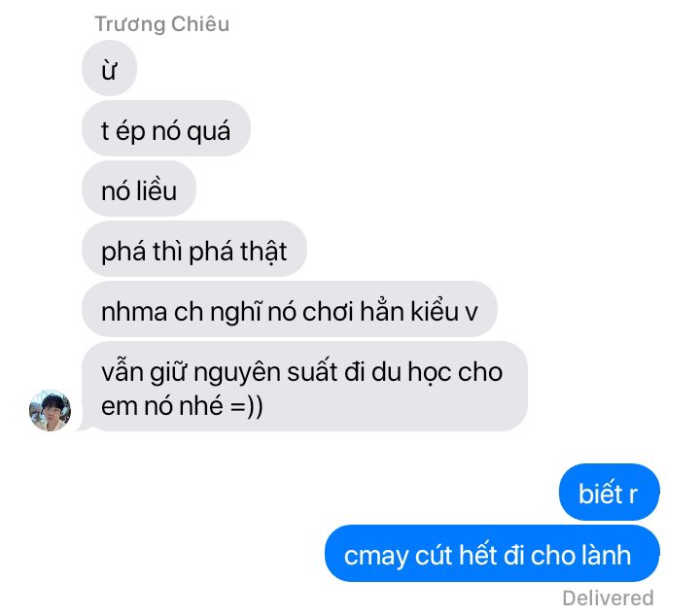Click the 'nhma ch nghĩ nó chơi hẳn kiểu v' message
This screenshot has width=700, height=615.
click(x=290, y=309)
